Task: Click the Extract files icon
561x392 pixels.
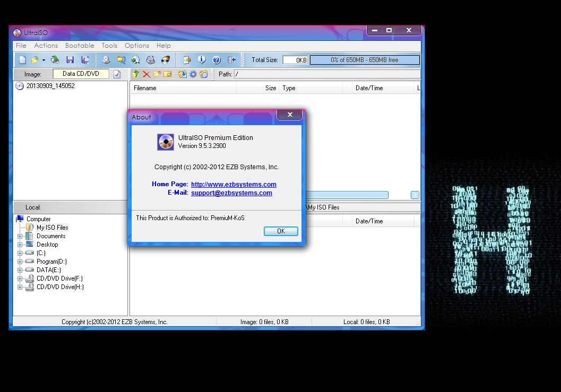Action: tap(183, 74)
